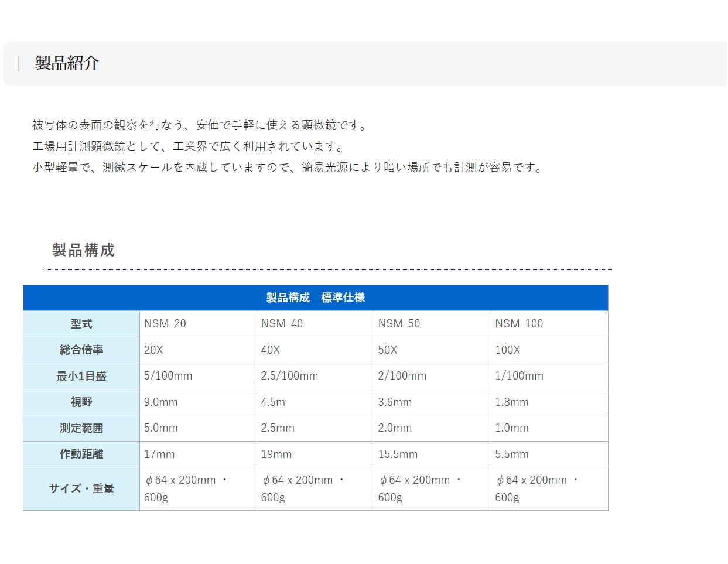Click the sentence starting 被写体の表面の観察
Image resolution: width=728 pixels, height=564 pixels.
[x=201, y=125]
